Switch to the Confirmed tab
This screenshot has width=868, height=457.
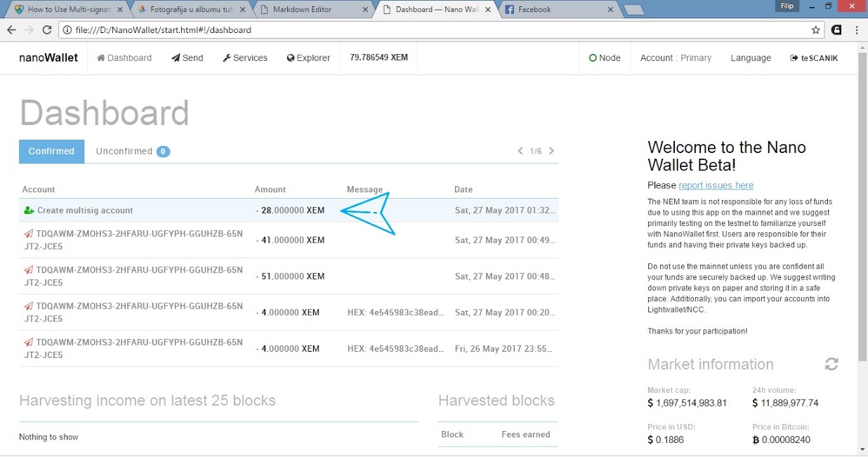pos(51,151)
